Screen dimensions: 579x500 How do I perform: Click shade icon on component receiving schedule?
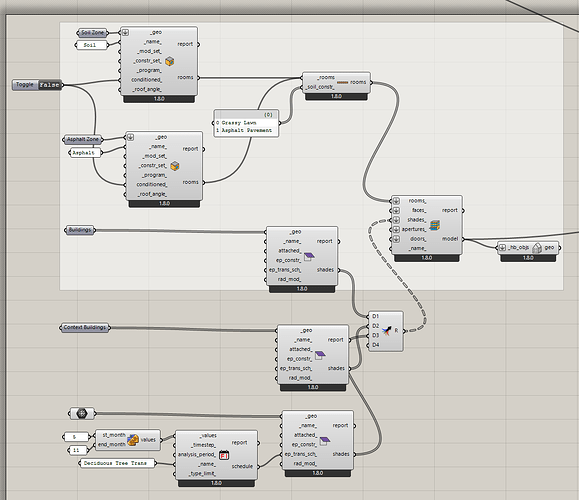point(325,440)
